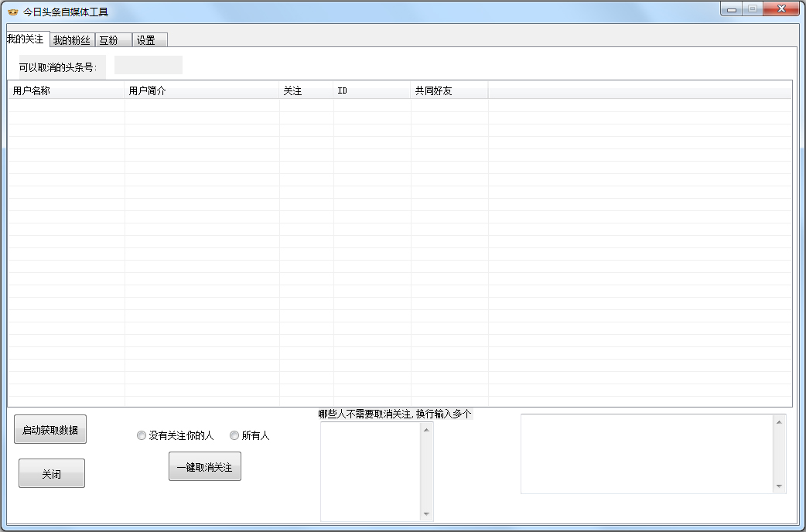Image resolution: width=806 pixels, height=532 pixels.
Task: Select the 没有关注你的人 radio button
Action: tap(142, 435)
